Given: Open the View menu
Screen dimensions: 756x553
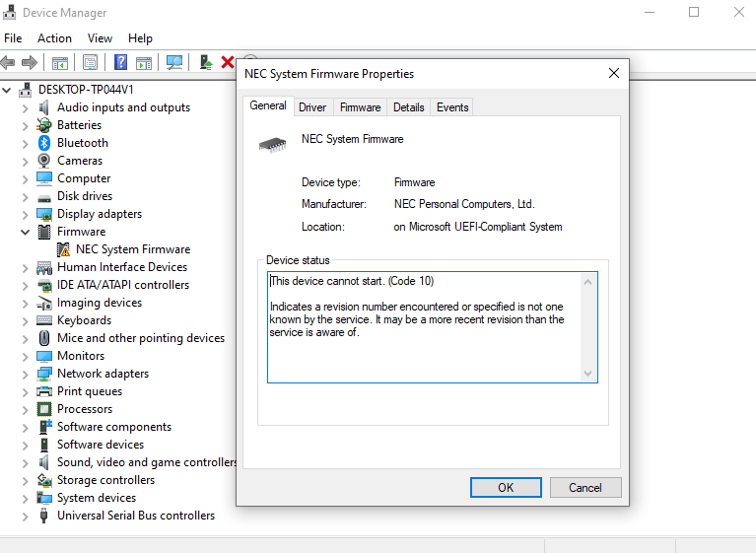Looking at the screenshot, I should 100,38.
